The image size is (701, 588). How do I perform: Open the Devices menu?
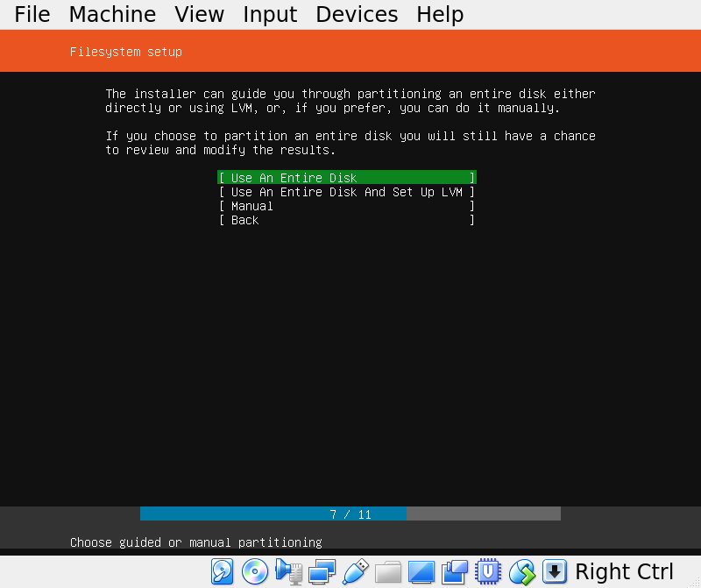(357, 14)
